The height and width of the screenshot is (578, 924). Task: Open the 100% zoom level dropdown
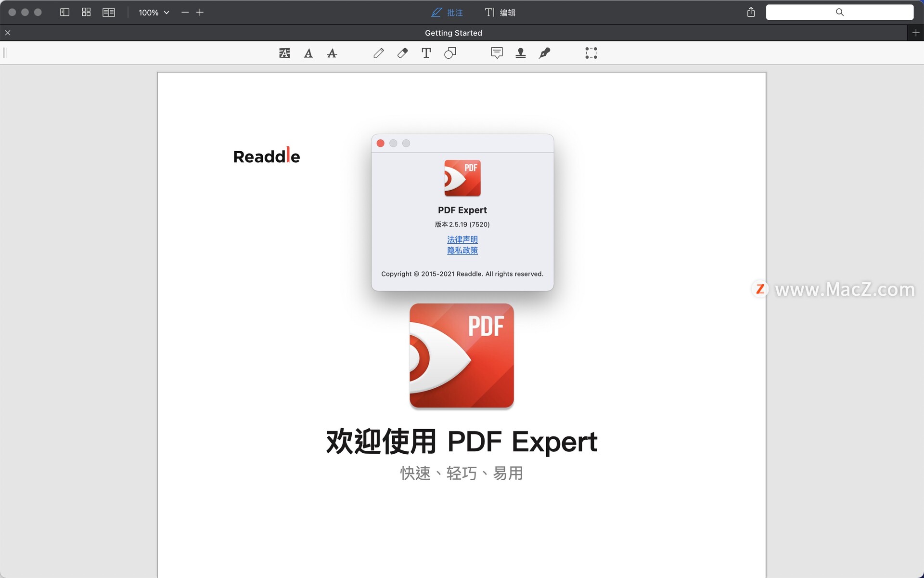[154, 13]
